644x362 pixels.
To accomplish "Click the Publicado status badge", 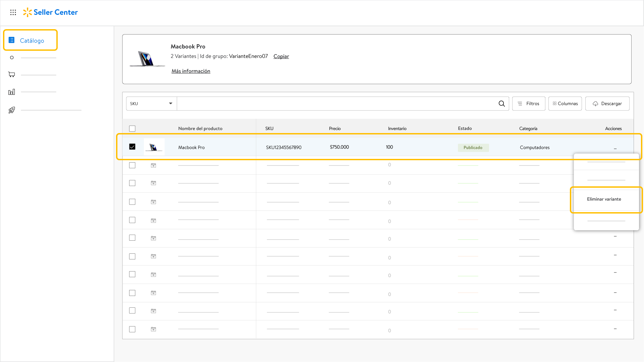I will [473, 147].
